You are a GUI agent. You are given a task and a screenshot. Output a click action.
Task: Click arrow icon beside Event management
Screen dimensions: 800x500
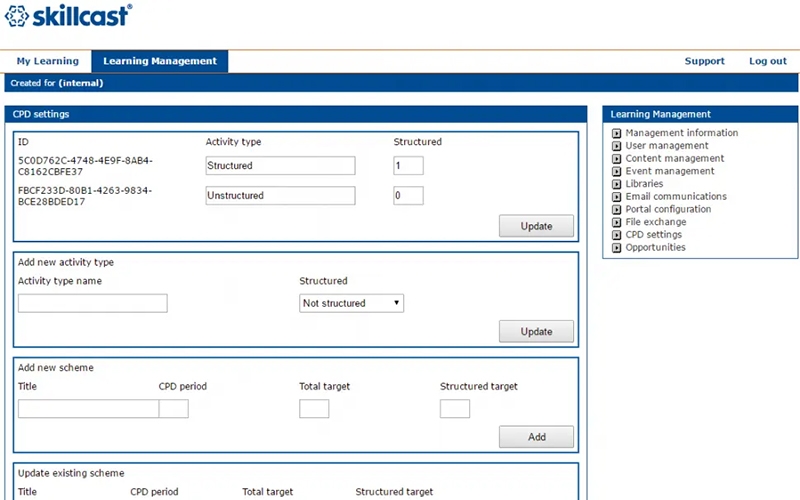pyautogui.click(x=617, y=172)
